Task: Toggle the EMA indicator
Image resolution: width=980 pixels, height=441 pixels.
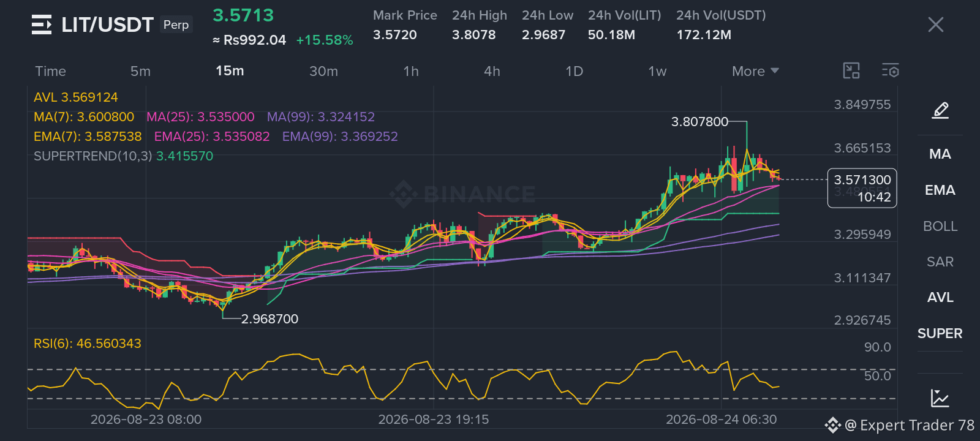Action: coord(940,190)
